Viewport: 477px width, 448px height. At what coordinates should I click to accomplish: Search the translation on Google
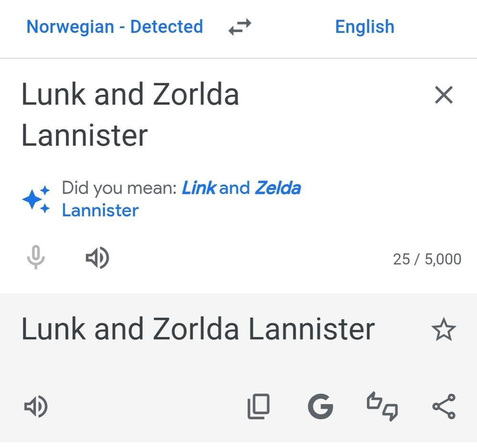point(321,407)
